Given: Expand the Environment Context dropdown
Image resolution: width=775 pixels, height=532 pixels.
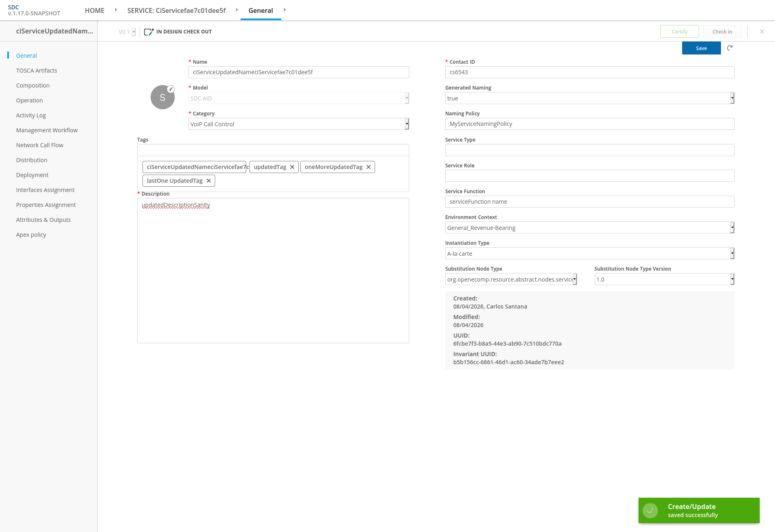Looking at the screenshot, I should point(590,227).
